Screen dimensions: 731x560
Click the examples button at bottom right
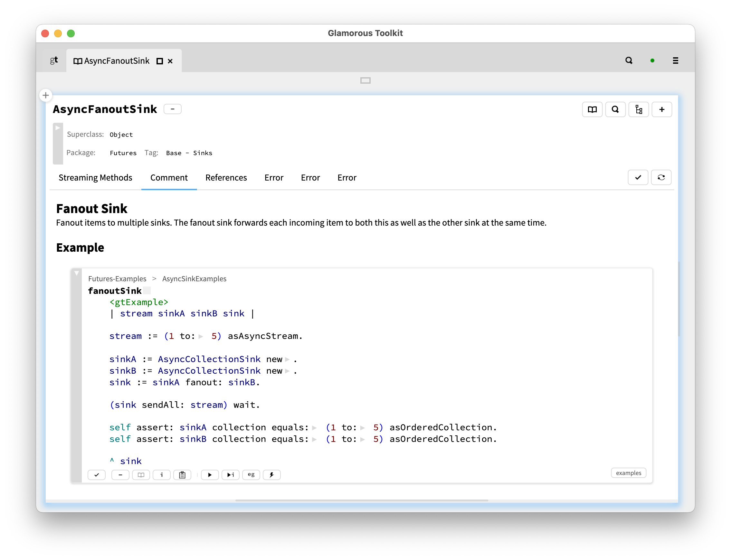pos(628,473)
